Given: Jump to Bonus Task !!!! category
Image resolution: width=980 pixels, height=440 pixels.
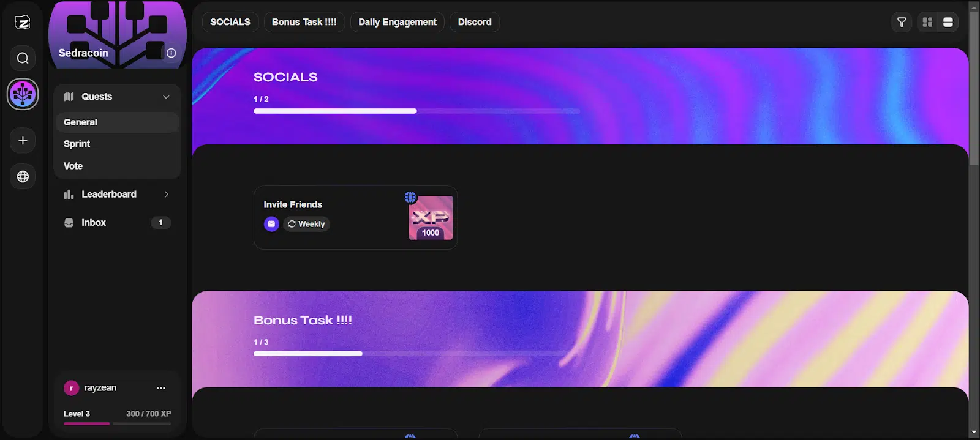Looking at the screenshot, I should point(304,22).
